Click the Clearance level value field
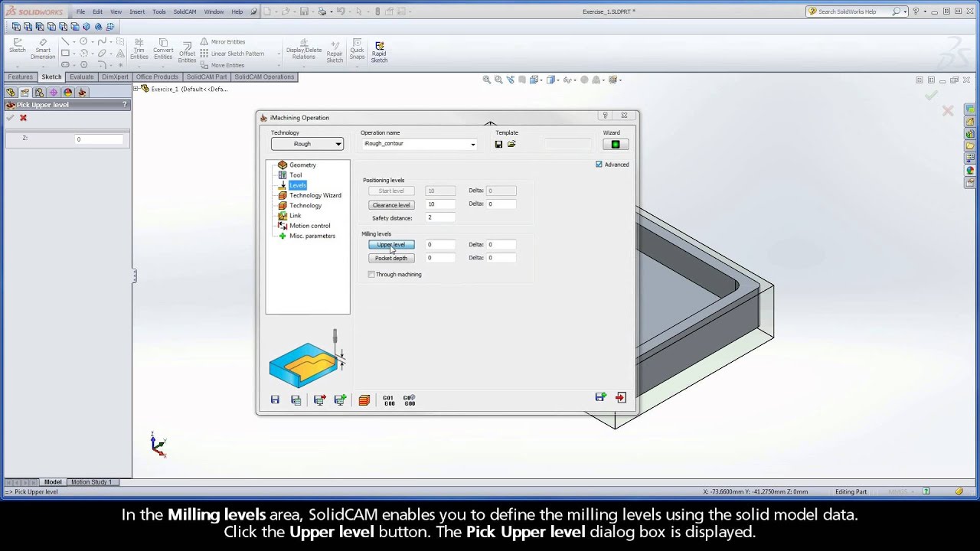The height and width of the screenshot is (551, 980). tap(440, 204)
